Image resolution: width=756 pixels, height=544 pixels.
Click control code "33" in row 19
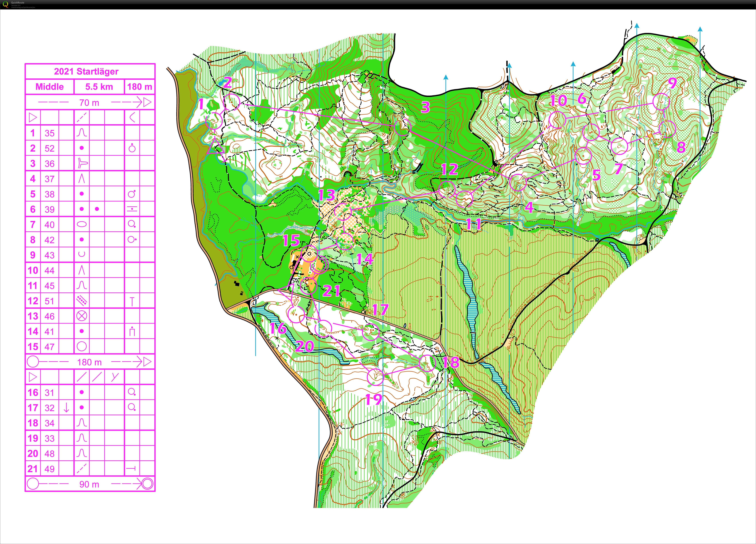point(49,438)
